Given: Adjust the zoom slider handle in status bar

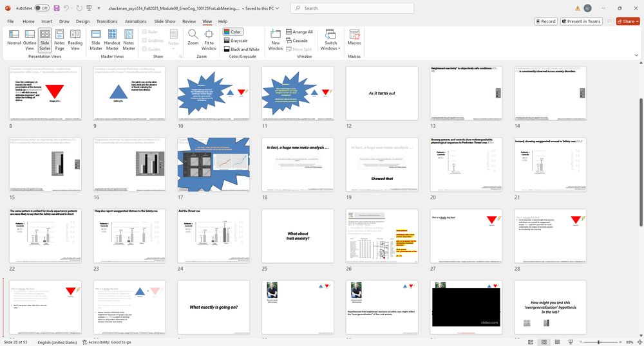Looking at the screenshot, I should (599, 342).
